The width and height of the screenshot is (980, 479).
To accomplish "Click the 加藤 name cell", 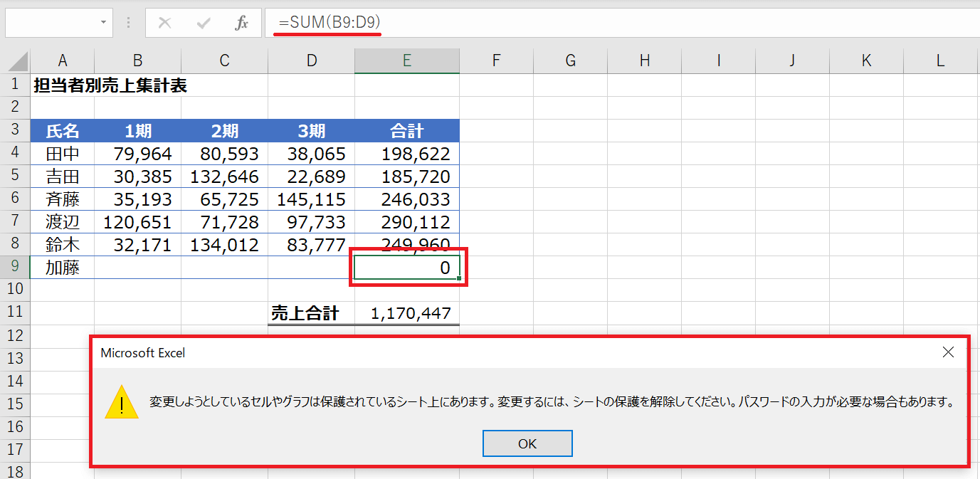I will point(63,268).
